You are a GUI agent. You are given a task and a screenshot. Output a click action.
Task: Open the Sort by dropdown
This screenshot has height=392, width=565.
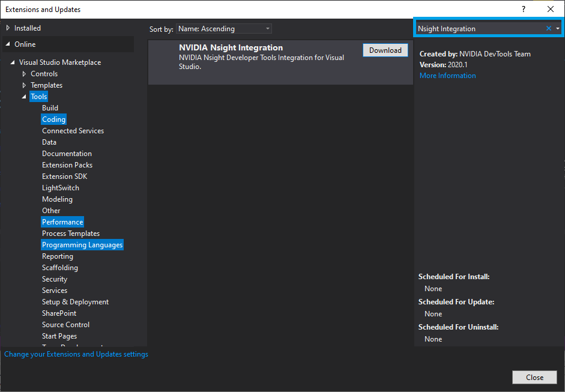point(224,29)
